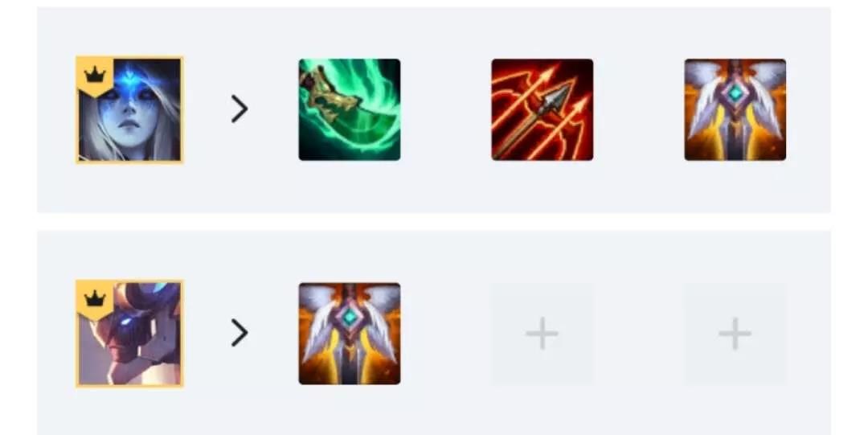Viewport: 868px width, 435px height.
Task: Add an item in the middle empty slot
Action: coord(542,334)
